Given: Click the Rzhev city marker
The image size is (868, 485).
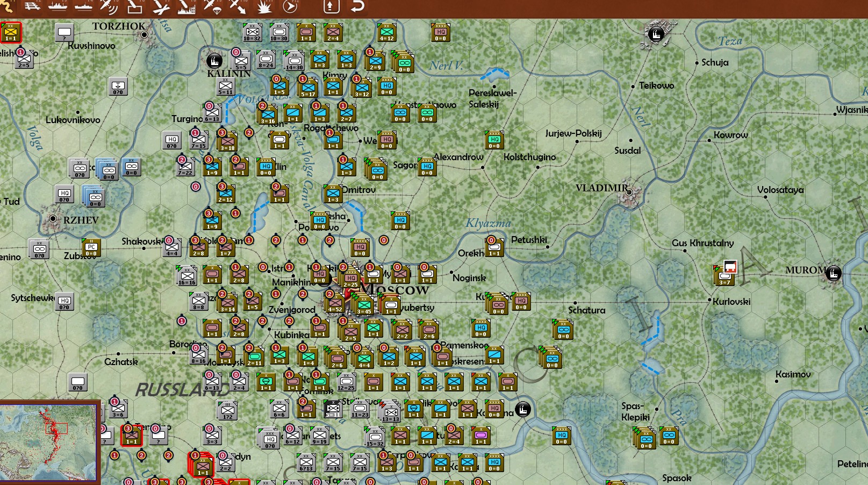Looking at the screenshot, I should (53, 219).
